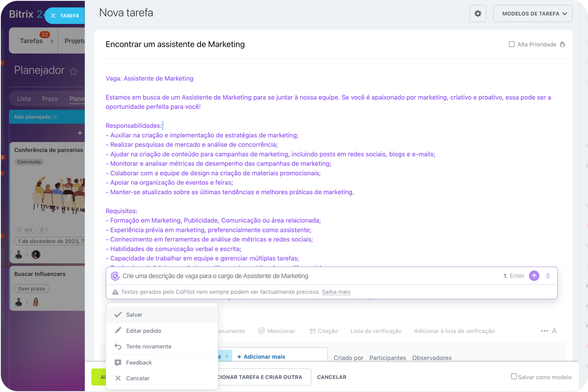The image size is (588, 392).
Task: Click the plus icon under Não planejada
Action: (x=80, y=133)
